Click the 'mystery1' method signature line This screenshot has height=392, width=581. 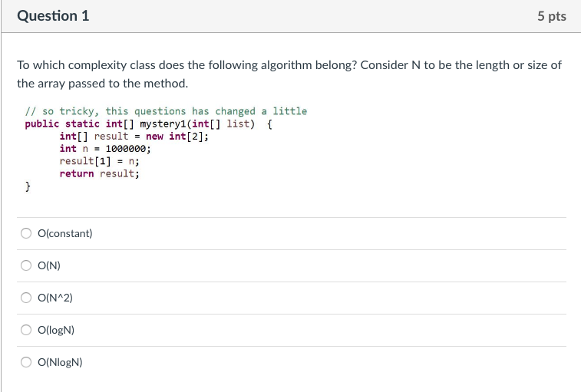coord(149,124)
